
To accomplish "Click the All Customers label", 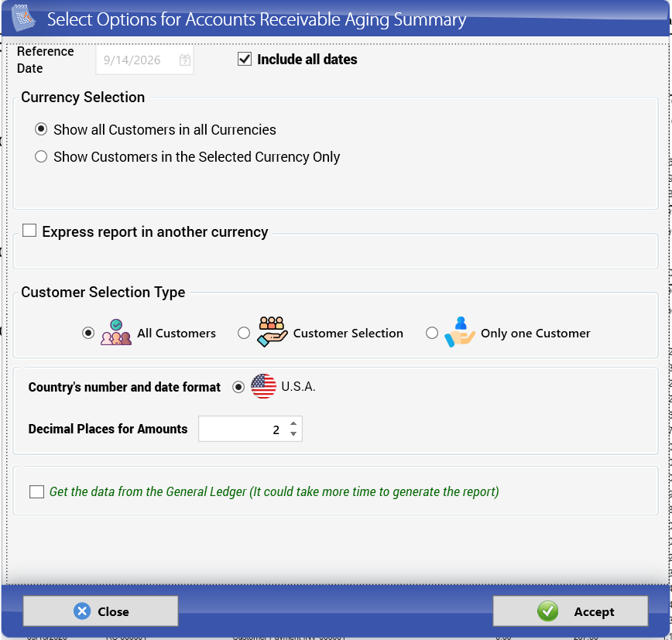I will [x=177, y=334].
